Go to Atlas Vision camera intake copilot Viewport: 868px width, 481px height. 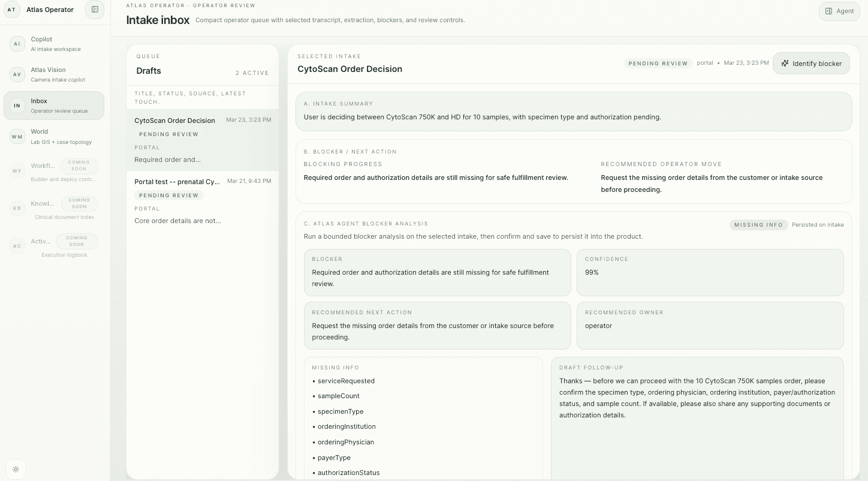click(x=54, y=74)
